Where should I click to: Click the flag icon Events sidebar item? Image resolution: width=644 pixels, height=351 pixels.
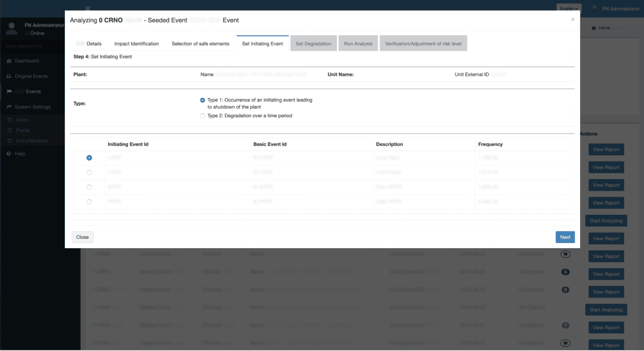[x=28, y=91]
